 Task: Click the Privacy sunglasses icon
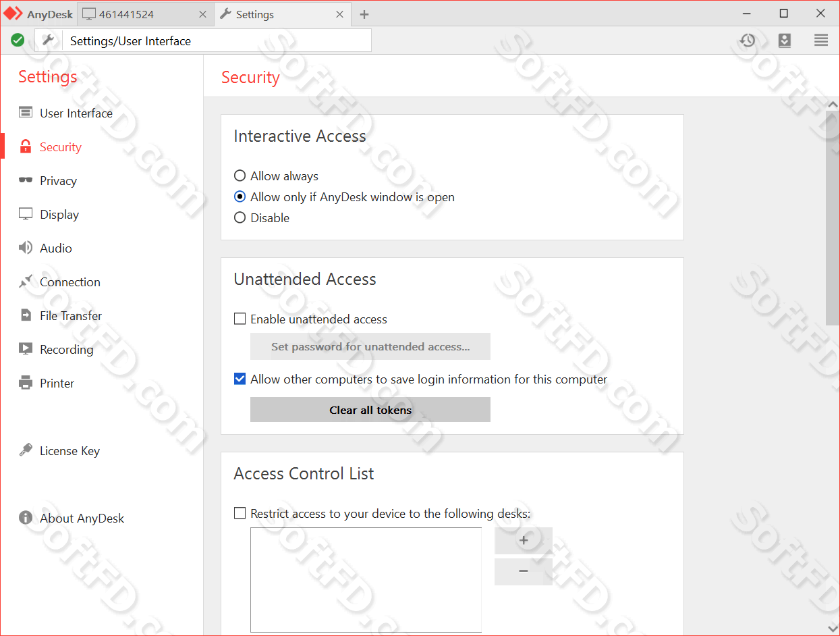[26, 180]
